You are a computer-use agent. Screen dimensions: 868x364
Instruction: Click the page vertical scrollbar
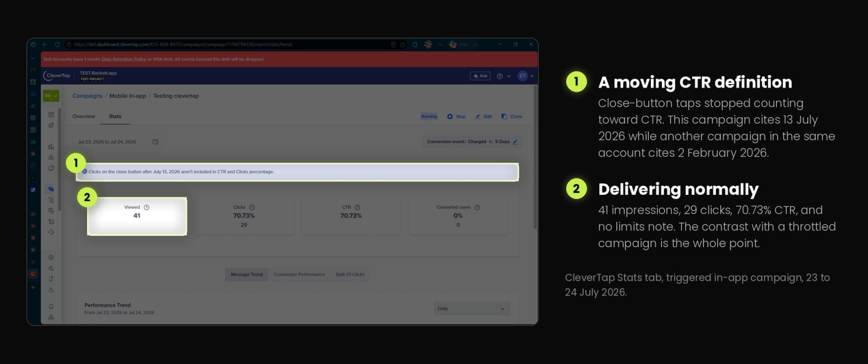535,157
